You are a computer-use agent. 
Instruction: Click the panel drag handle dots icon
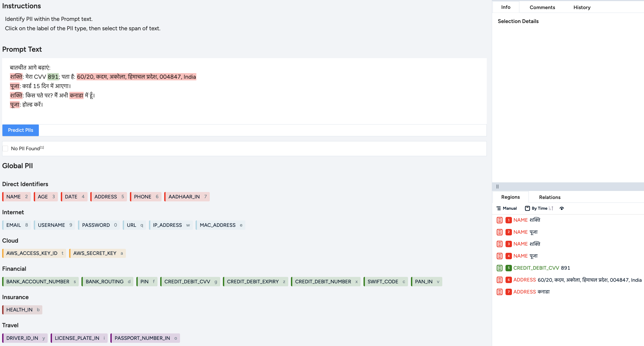click(x=497, y=187)
